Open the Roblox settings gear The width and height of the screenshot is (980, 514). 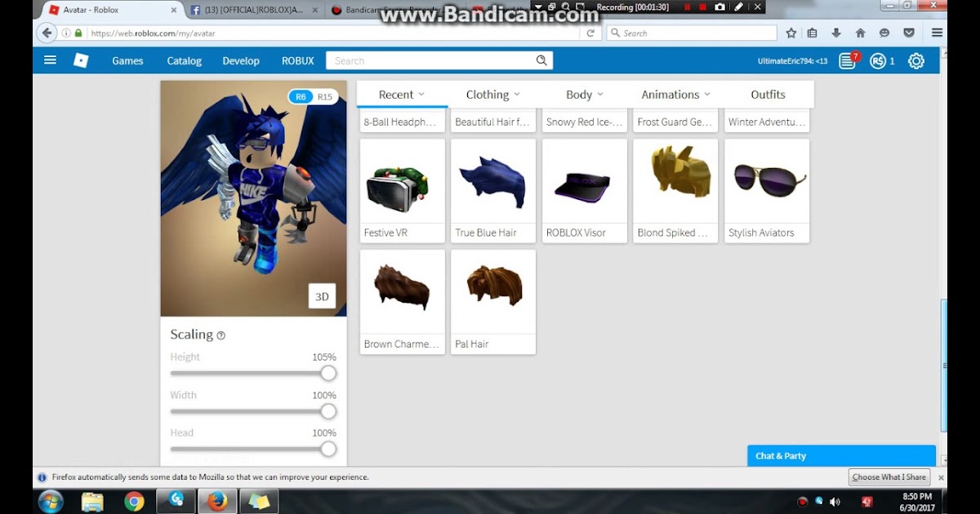tap(916, 60)
